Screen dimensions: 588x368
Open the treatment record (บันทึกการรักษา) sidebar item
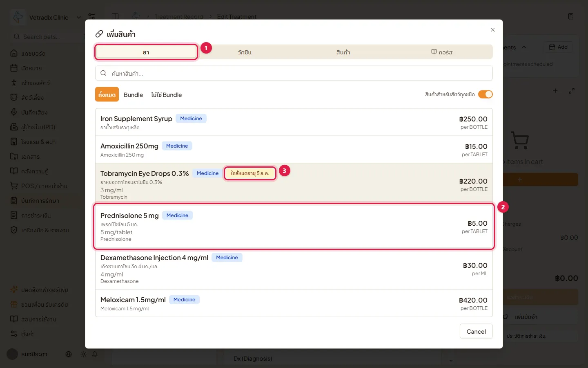[x=40, y=200]
